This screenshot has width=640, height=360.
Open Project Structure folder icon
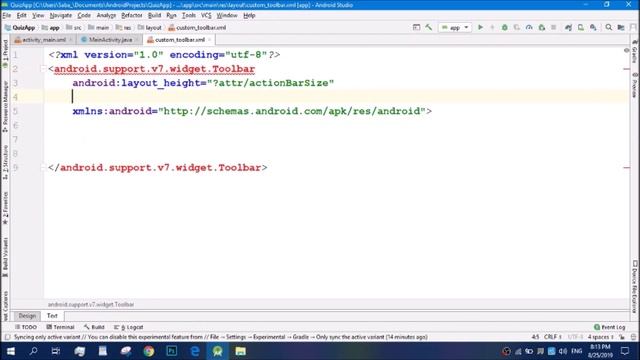pyautogui.click(x=621, y=27)
